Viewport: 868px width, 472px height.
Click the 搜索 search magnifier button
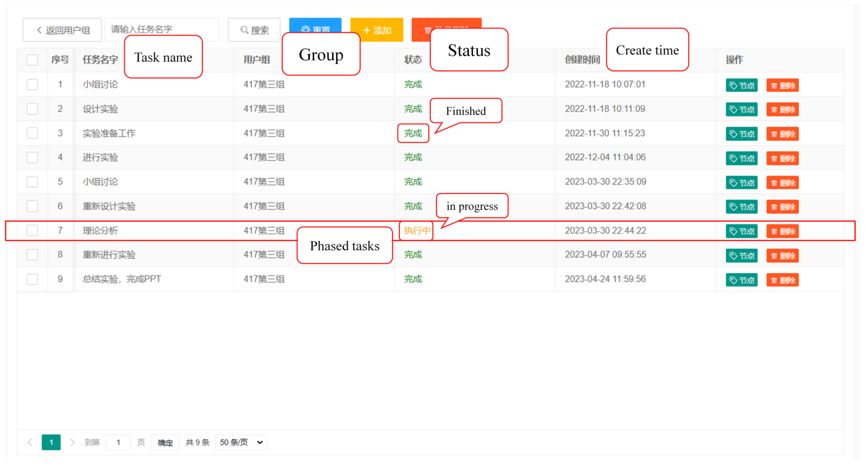click(x=254, y=30)
